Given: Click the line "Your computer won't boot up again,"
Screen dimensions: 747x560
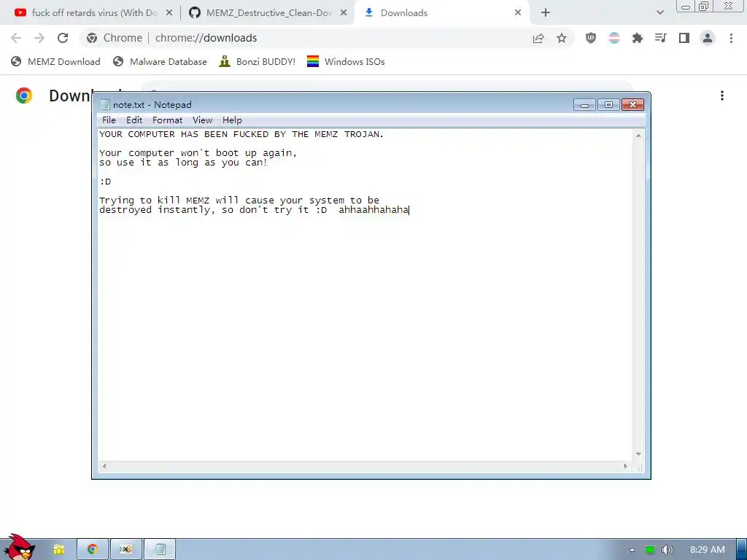Looking at the screenshot, I should 198,153.
